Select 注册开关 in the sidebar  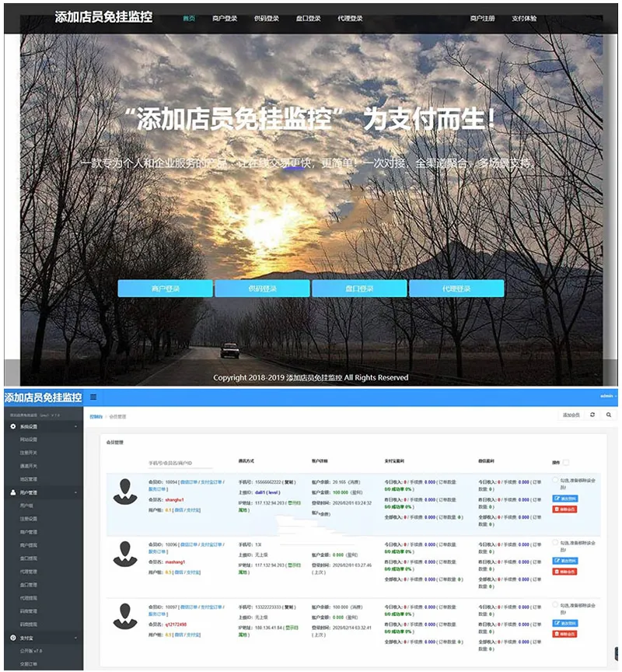click(28, 453)
